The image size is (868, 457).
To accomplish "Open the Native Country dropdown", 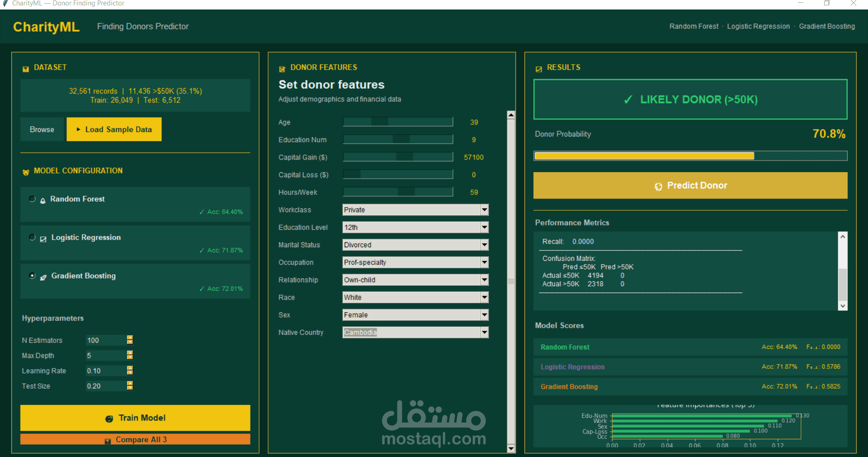I will (x=485, y=333).
